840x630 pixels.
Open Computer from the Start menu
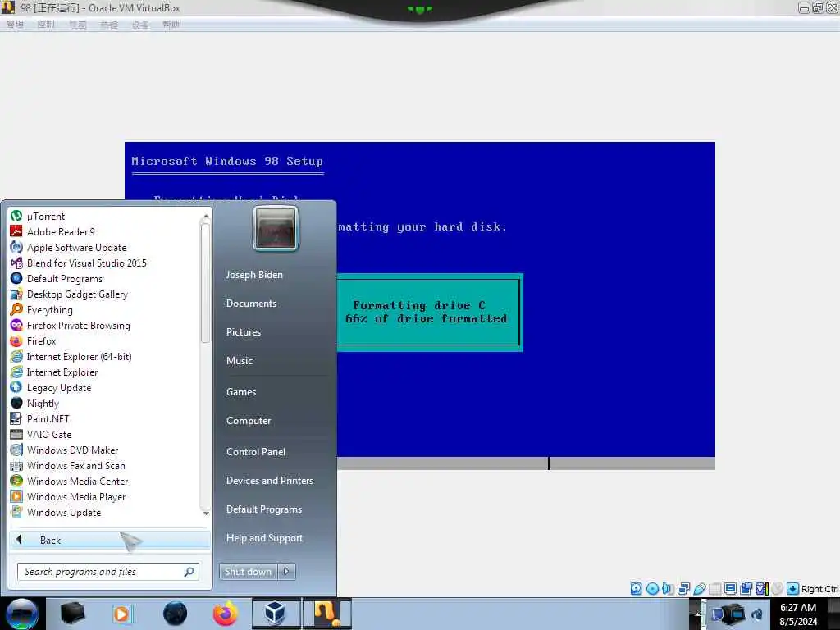(249, 421)
